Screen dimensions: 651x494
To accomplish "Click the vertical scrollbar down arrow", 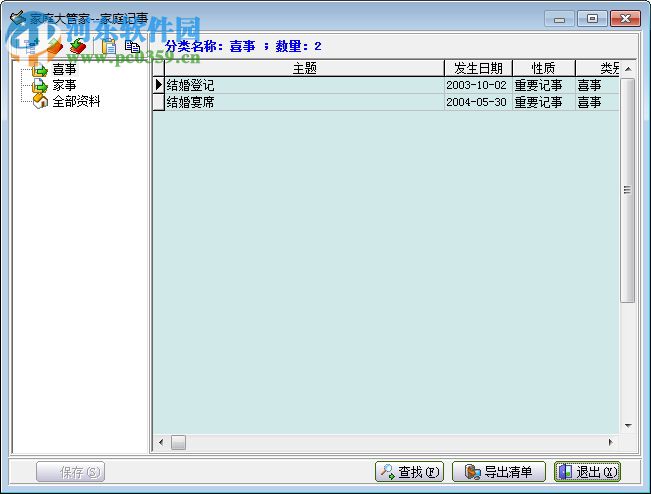I will coord(628,426).
